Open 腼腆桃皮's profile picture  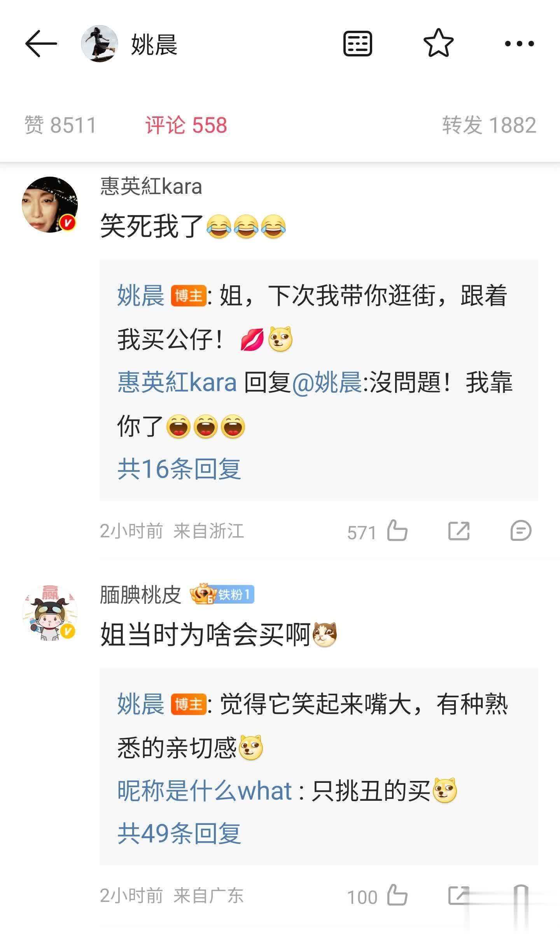coord(50,613)
